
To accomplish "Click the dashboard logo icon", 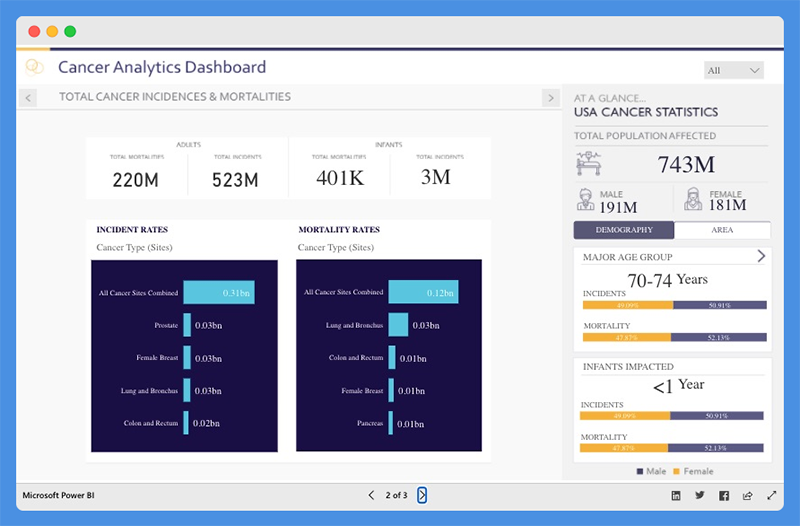I will (35, 67).
